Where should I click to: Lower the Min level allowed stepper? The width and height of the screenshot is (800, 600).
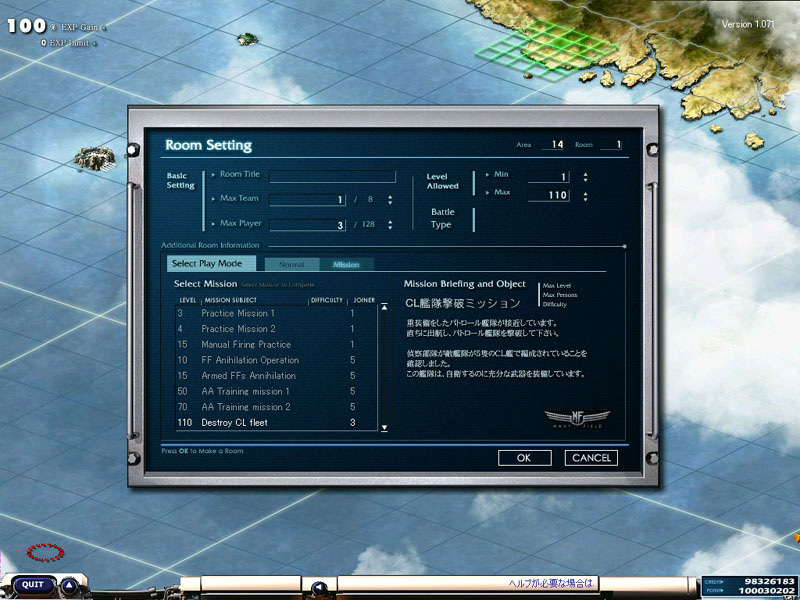585,180
